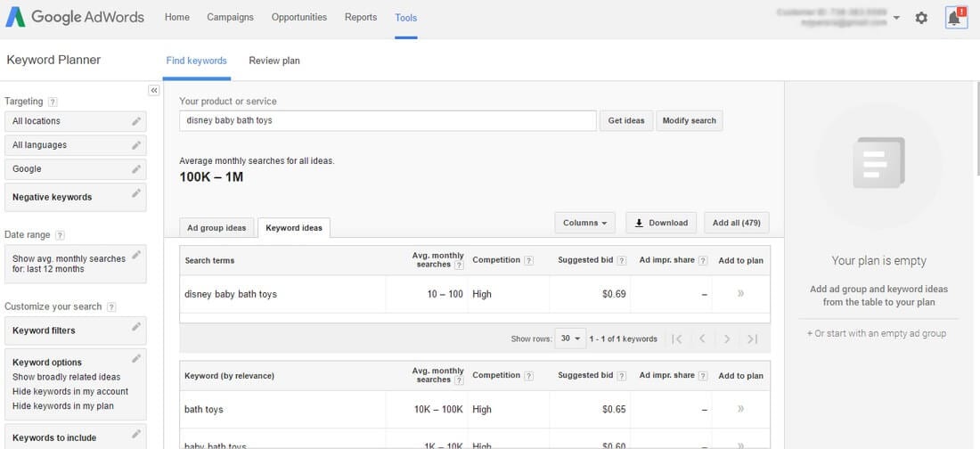Open Suggested bid help in search terms table
This screenshot has width=980, height=449.
tap(621, 261)
